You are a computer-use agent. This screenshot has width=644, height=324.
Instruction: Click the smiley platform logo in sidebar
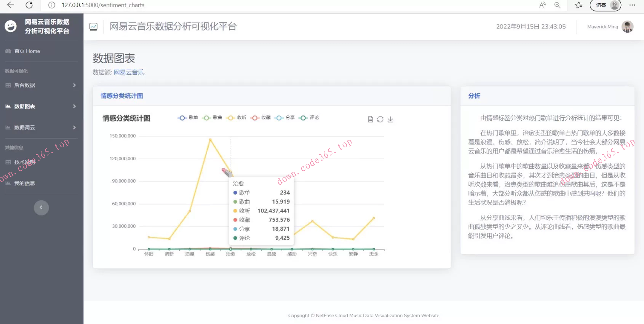(11, 26)
